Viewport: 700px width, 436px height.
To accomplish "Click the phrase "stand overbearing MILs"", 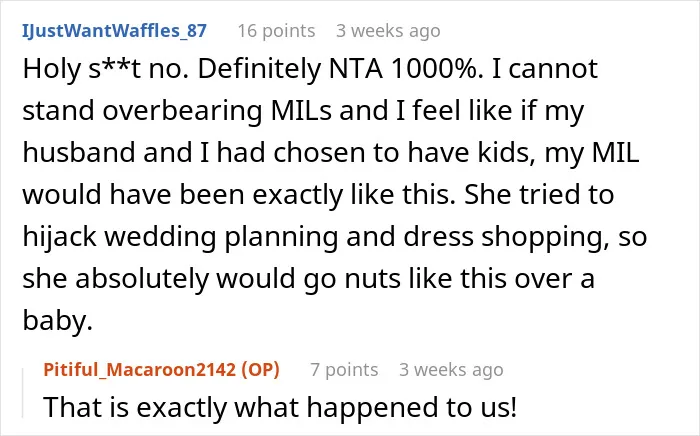I will 177,111.
